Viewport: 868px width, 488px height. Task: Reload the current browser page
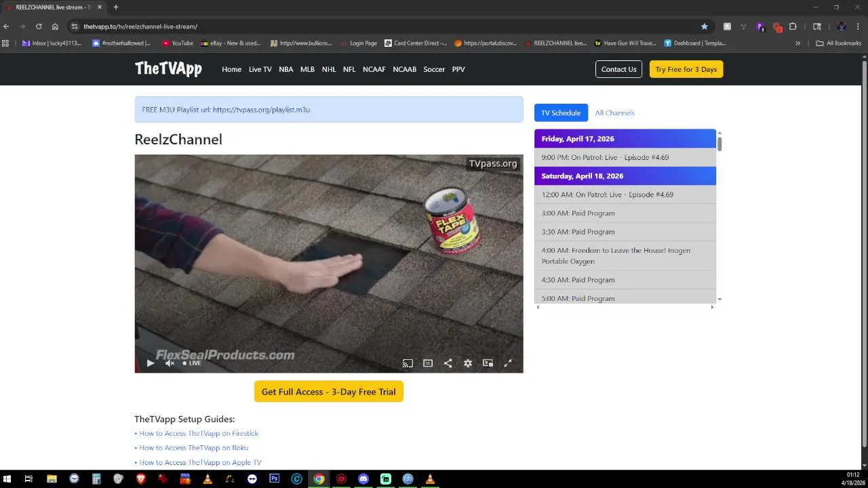pyautogui.click(x=39, y=26)
